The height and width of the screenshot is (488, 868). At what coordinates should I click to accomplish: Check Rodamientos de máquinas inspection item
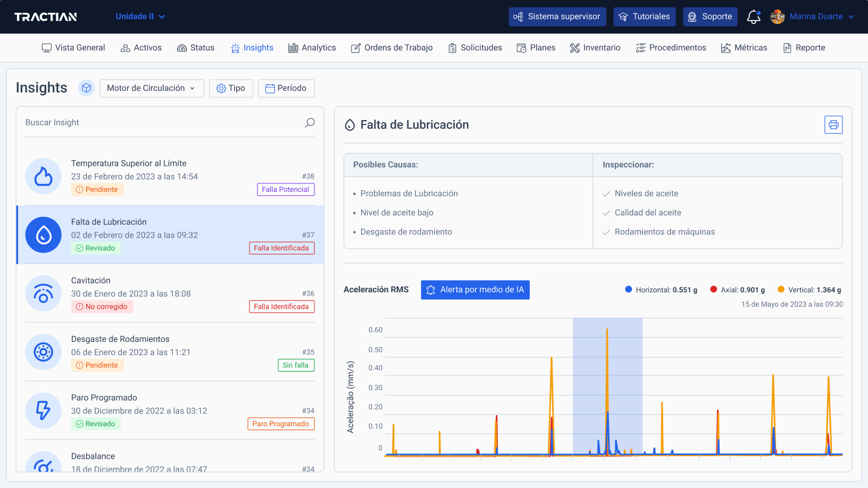click(x=606, y=232)
